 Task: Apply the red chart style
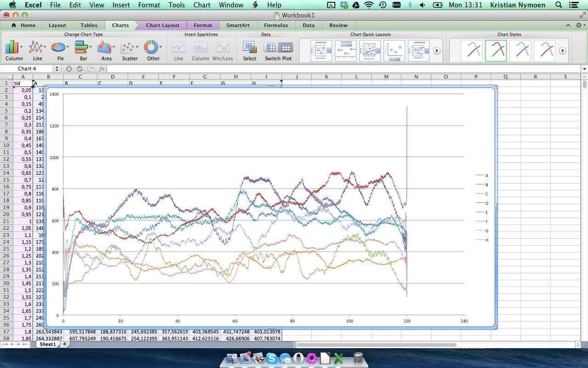[544, 51]
